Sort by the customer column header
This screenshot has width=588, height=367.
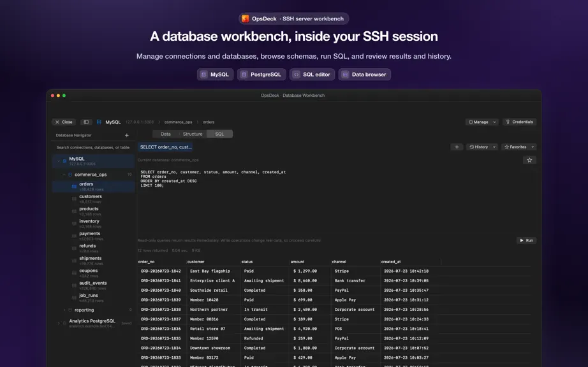196,262
